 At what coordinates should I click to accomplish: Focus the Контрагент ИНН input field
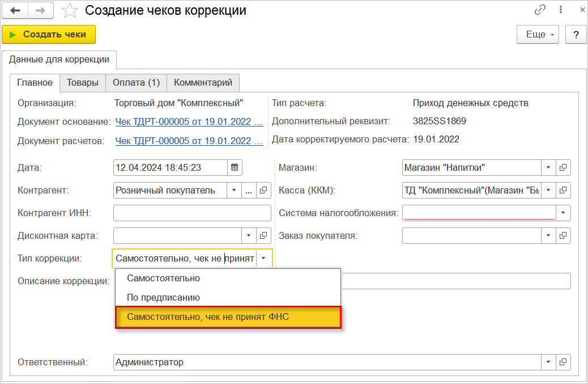(192, 213)
